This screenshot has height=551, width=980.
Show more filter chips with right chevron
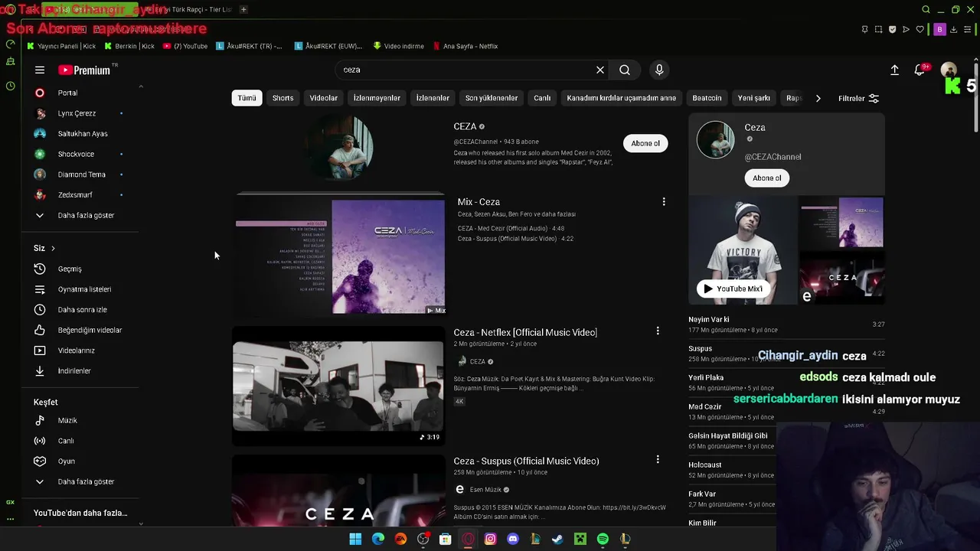[818, 98]
